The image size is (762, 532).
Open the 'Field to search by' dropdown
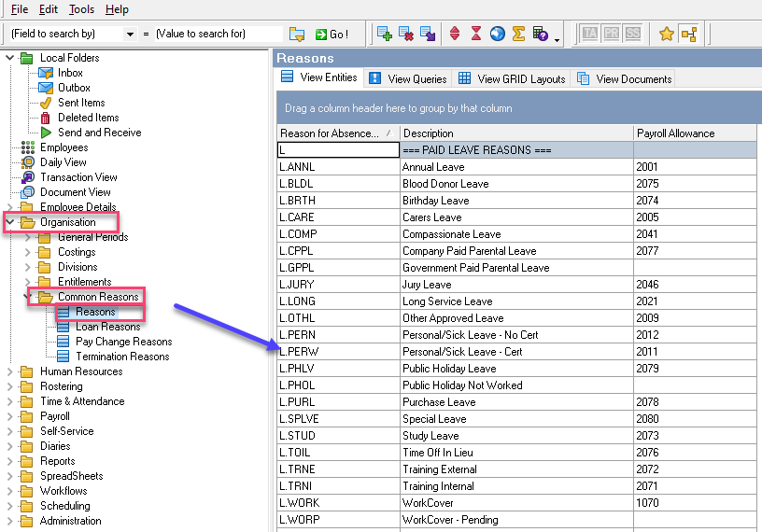(x=130, y=34)
